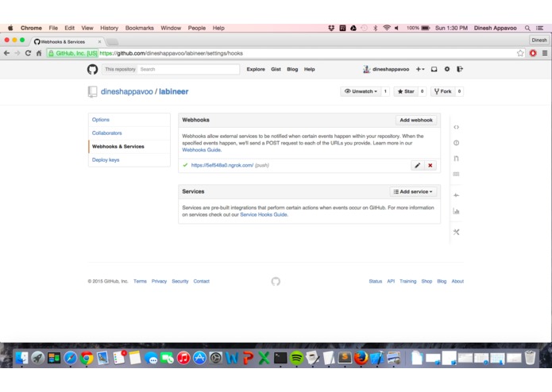The width and height of the screenshot is (552, 392).
Task: Open notifications inbox icon in header
Action: pos(434,69)
